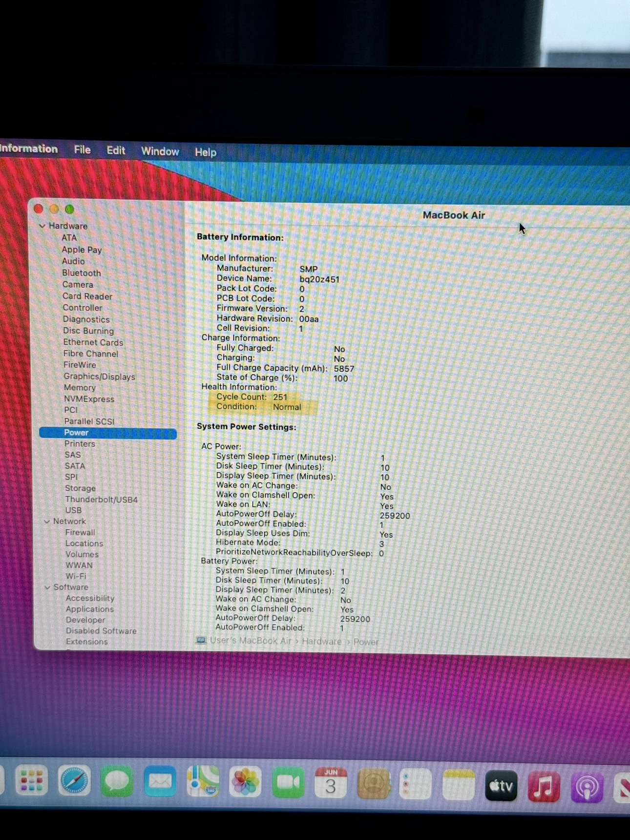Collapse the Network section chevron

[x=47, y=522]
